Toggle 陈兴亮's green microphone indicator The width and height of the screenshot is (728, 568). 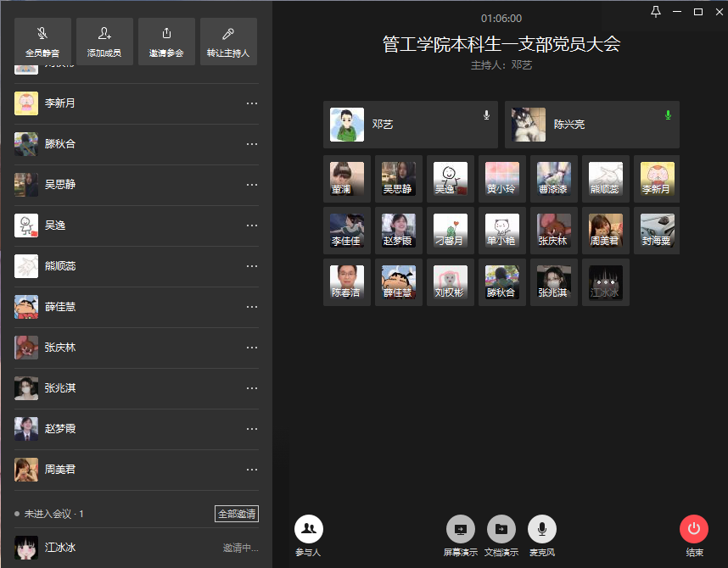click(x=668, y=114)
